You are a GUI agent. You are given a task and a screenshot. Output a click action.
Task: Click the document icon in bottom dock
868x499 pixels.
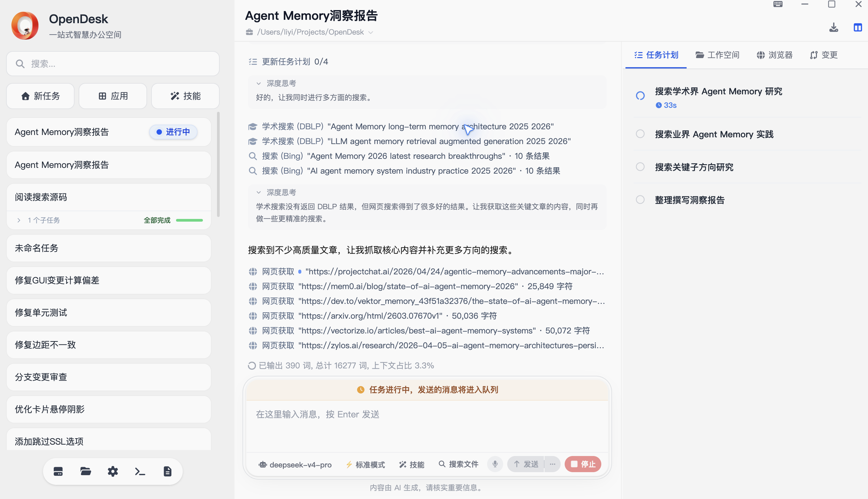[x=167, y=471]
